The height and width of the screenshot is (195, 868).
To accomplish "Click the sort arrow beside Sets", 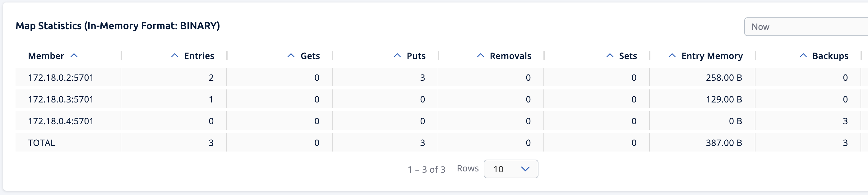I will [610, 56].
